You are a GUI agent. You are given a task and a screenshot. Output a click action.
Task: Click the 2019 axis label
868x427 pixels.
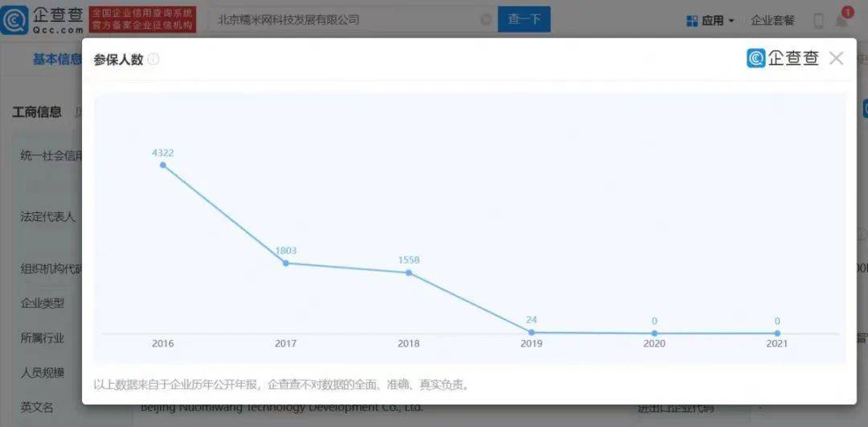tap(531, 344)
